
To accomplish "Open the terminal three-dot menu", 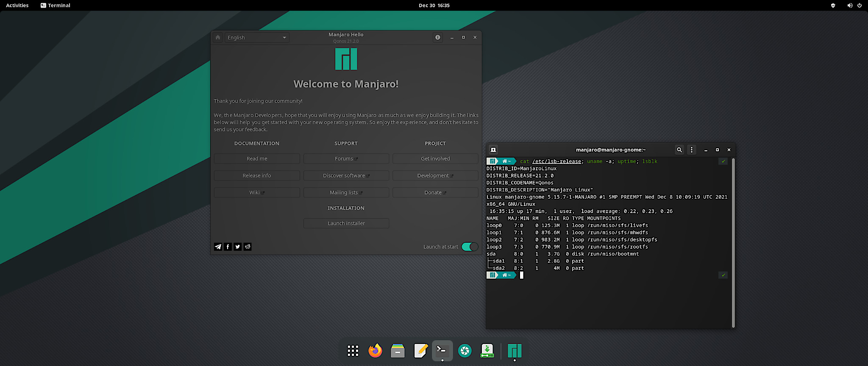I will 692,150.
